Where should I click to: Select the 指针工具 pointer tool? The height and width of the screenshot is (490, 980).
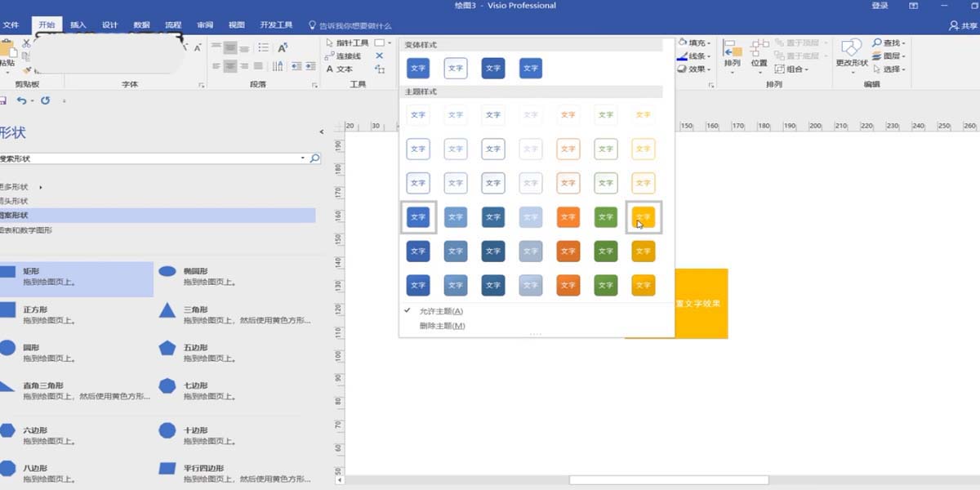[351, 42]
